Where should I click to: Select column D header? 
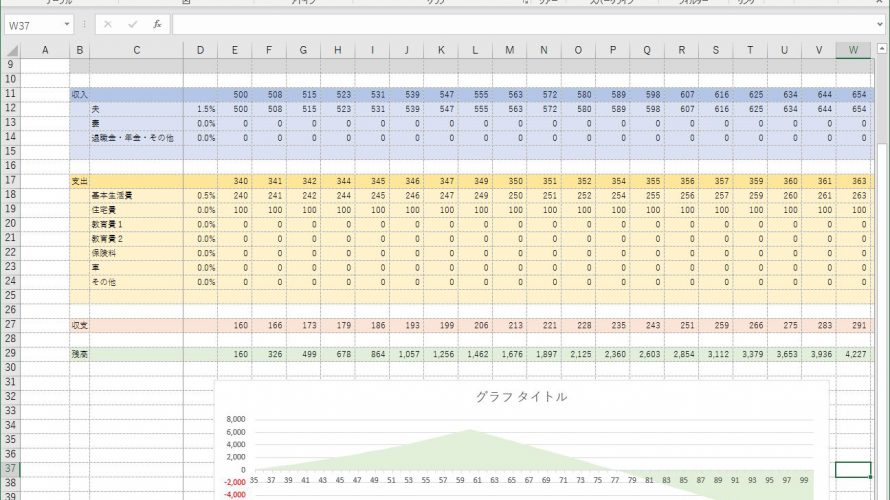[x=200, y=51]
